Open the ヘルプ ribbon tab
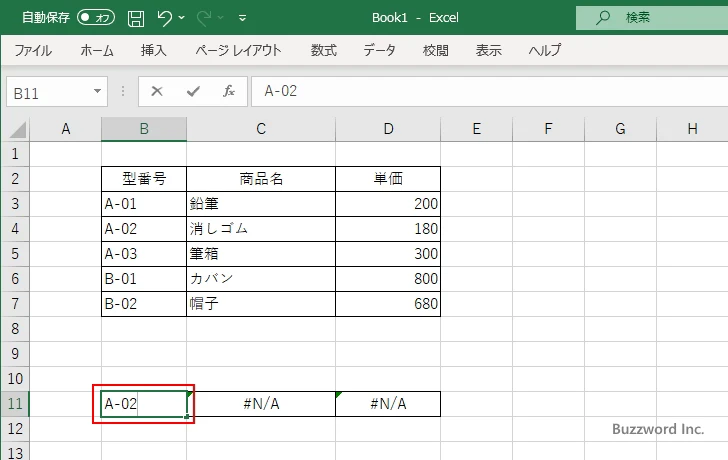This screenshot has height=460, width=728. tap(545, 50)
